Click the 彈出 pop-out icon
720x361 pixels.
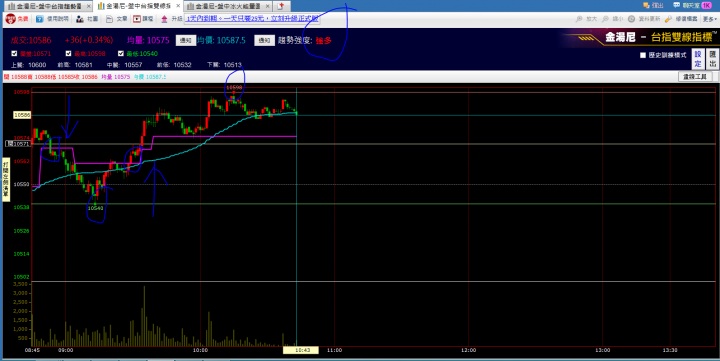tap(646, 5)
